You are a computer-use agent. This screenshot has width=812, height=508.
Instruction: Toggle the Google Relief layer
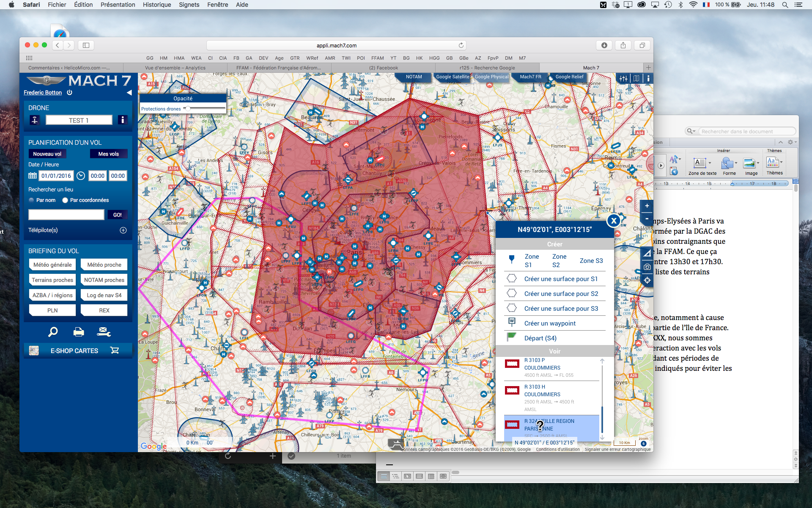(x=569, y=77)
